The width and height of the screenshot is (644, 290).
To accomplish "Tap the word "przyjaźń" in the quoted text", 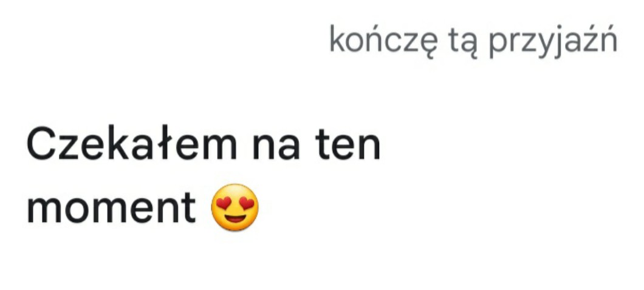I will tap(553, 41).
